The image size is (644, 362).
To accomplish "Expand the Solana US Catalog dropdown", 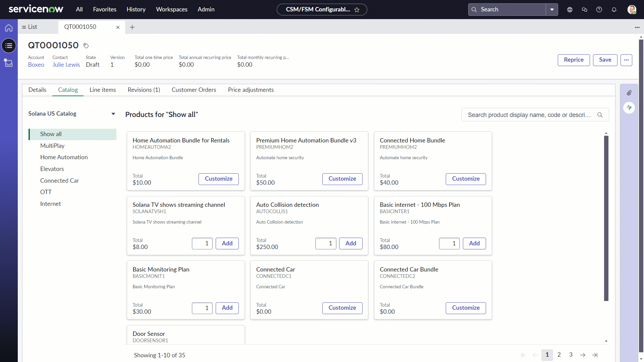I will [x=113, y=114].
